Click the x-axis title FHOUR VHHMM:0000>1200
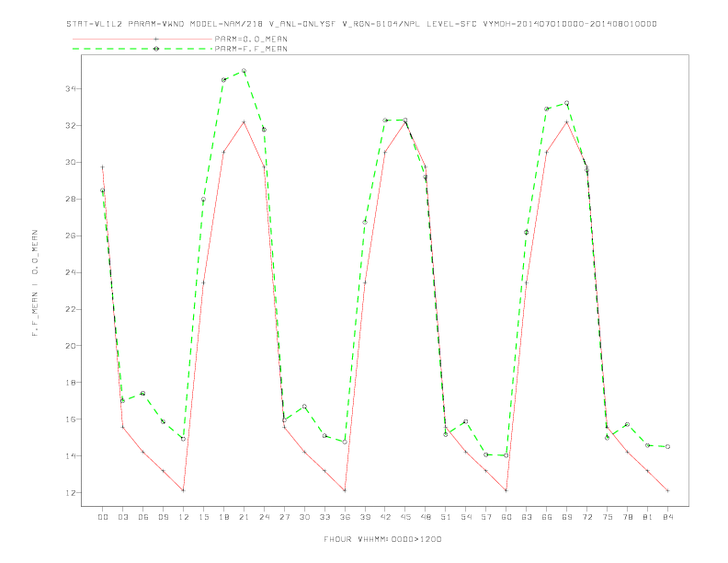This screenshot has width=728, height=563. tap(382, 539)
